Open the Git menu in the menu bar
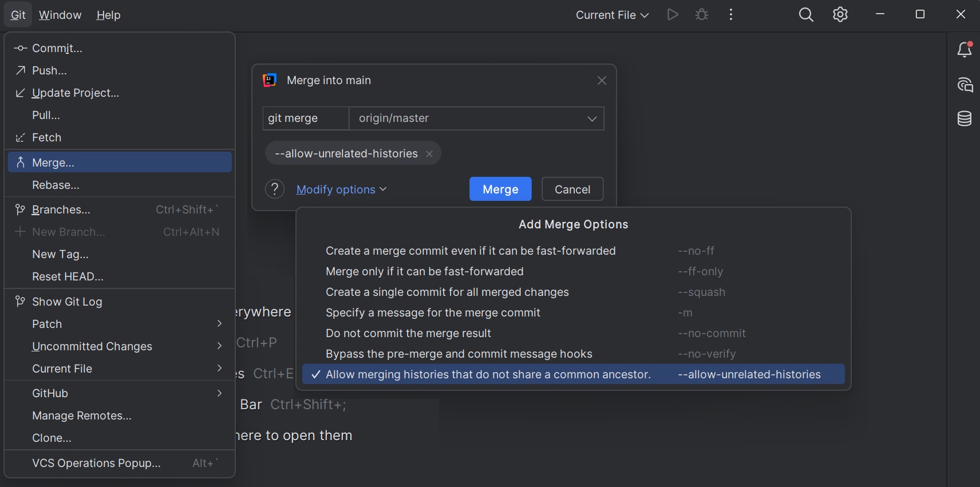The image size is (980, 487). (18, 15)
